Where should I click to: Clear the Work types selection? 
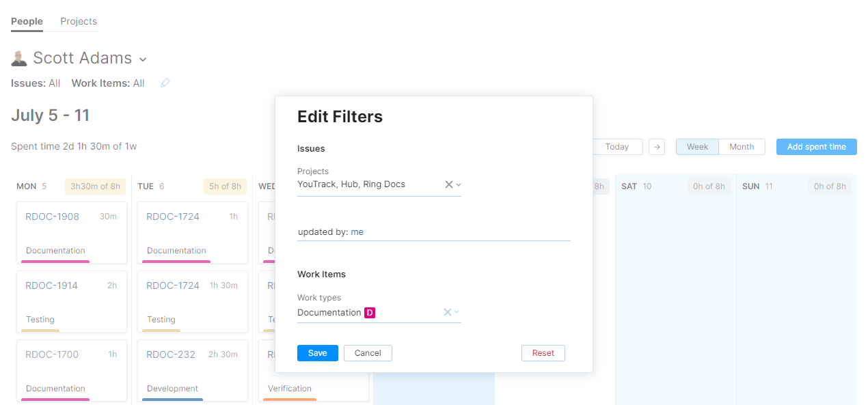447,312
